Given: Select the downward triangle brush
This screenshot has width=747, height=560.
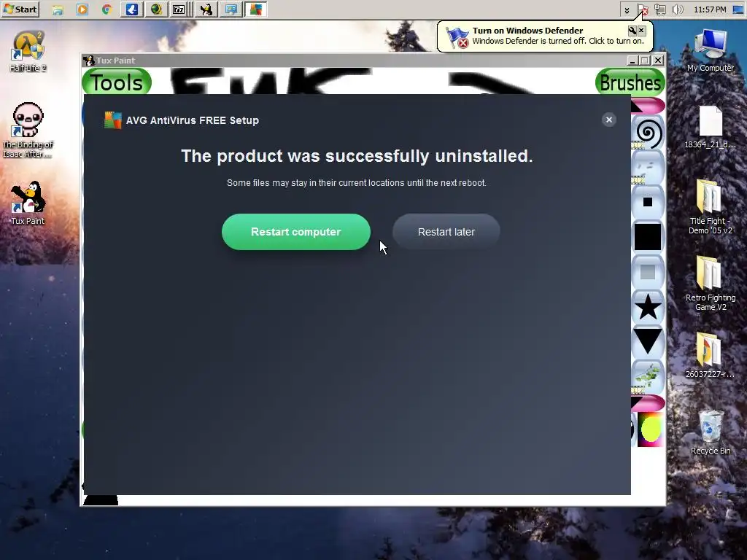Looking at the screenshot, I should point(648,341).
